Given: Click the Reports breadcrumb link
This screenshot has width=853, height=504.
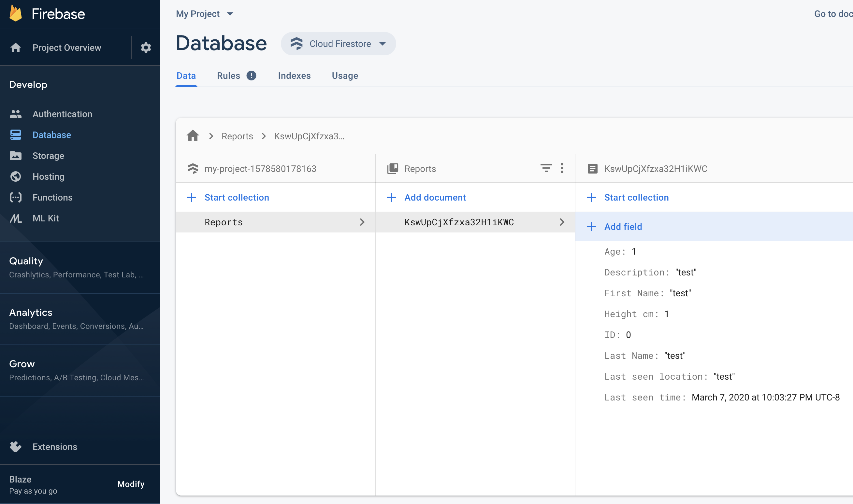Looking at the screenshot, I should [x=237, y=136].
